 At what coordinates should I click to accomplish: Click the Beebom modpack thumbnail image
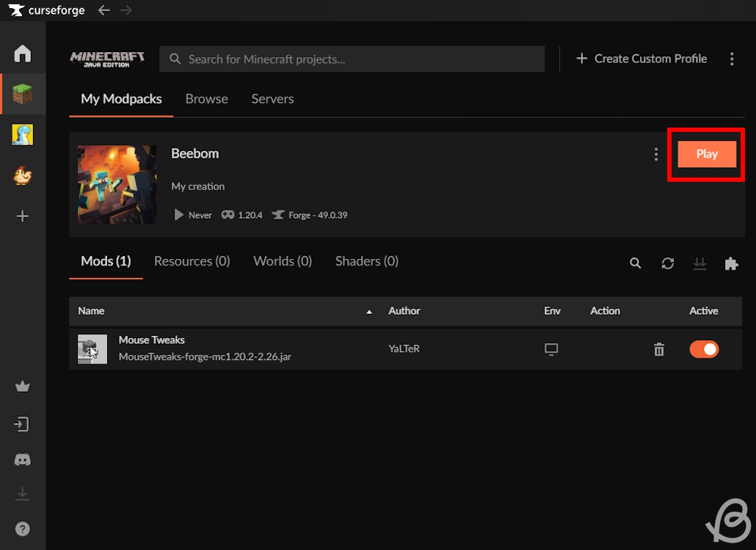[x=117, y=184]
